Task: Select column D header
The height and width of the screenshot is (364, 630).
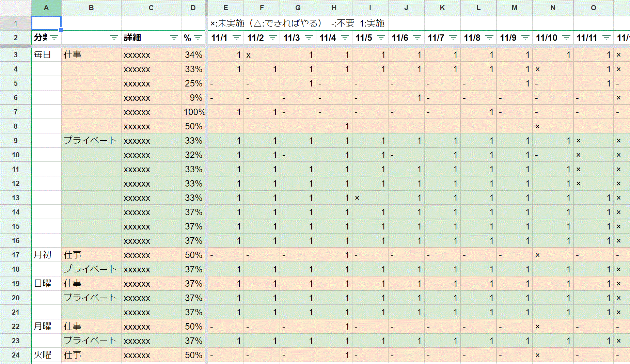Action: click(193, 8)
